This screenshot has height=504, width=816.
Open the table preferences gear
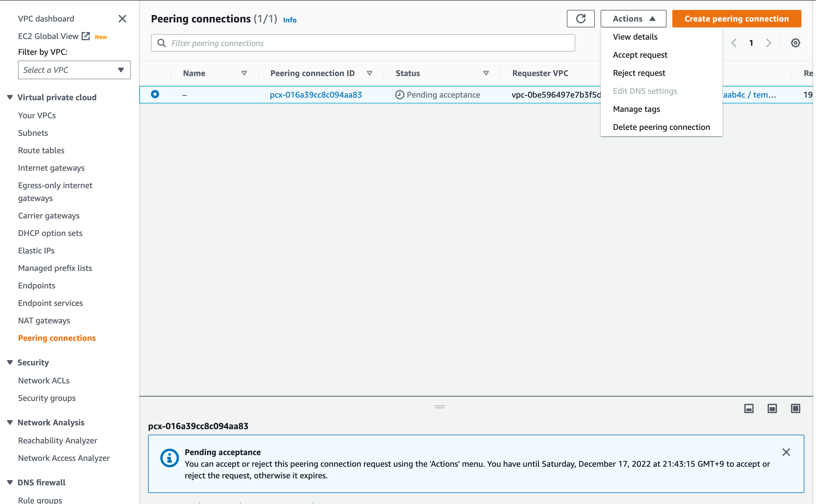pyautogui.click(x=795, y=43)
